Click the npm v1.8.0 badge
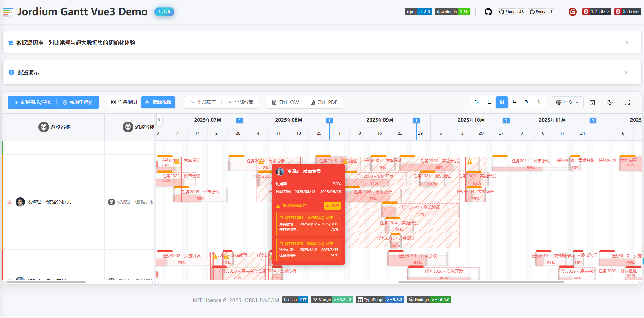The image size is (644, 318). click(x=419, y=12)
